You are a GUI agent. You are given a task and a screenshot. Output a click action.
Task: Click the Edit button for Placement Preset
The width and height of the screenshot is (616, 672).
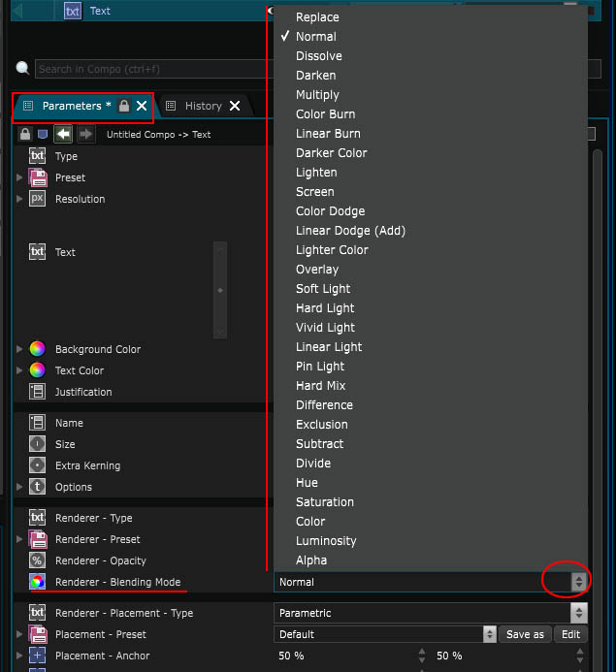pyautogui.click(x=571, y=634)
